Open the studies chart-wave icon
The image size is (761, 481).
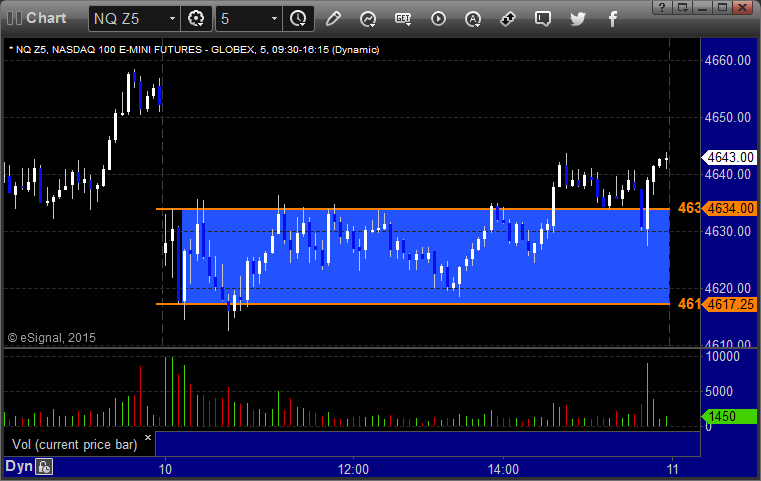[368, 19]
